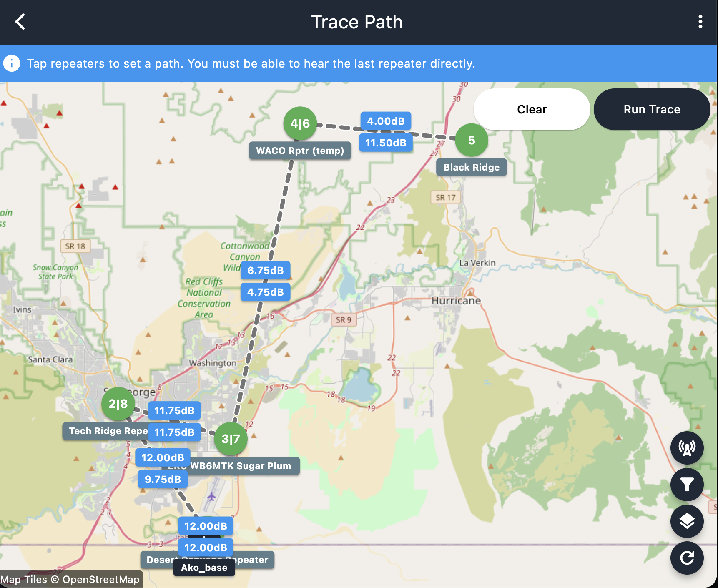Click the Santa Clara town label
Image resolution: width=718 pixels, height=588 pixels.
(50, 359)
